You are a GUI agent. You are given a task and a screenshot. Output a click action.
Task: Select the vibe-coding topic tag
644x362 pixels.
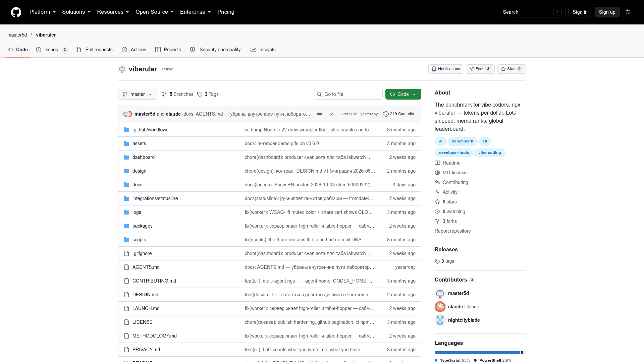[489, 153]
